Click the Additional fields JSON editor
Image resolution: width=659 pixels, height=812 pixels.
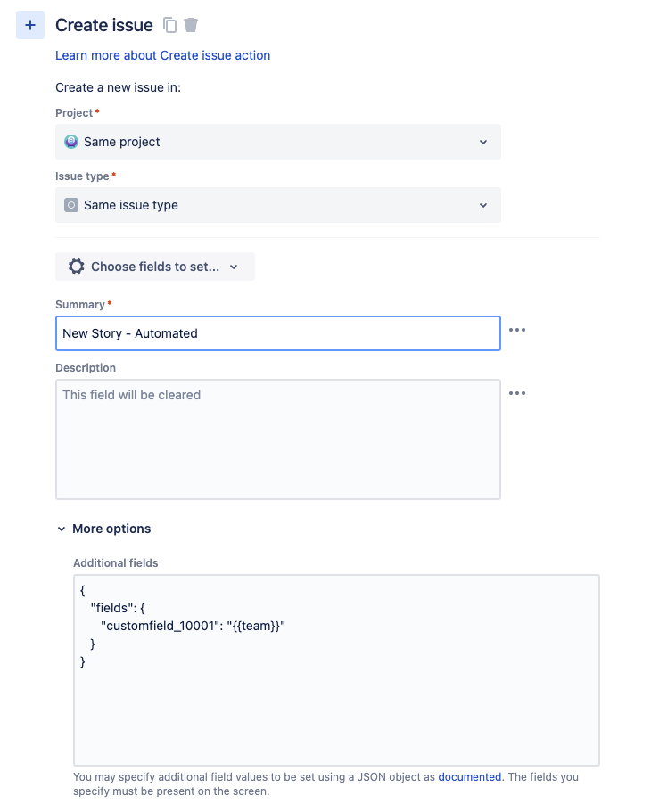coord(335,668)
